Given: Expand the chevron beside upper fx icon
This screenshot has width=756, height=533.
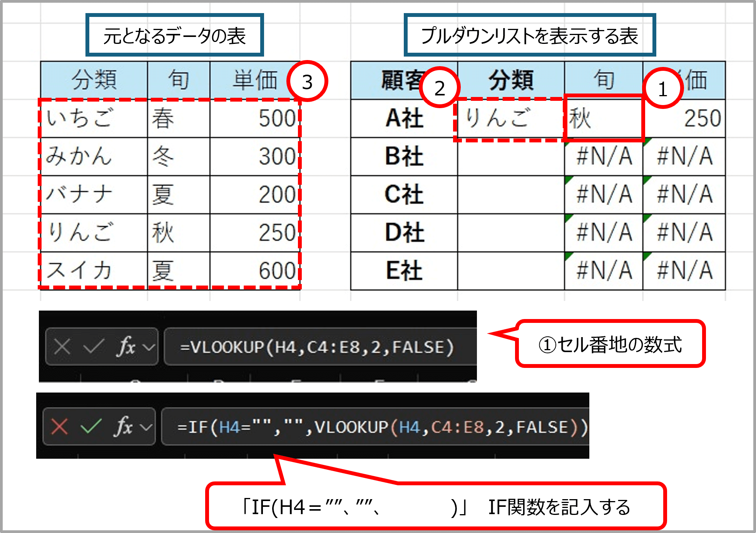Looking at the screenshot, I should pyautogui.click(x=149, y=347).
